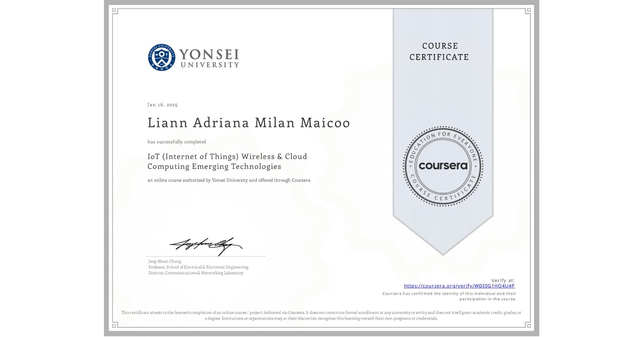Click the instructor's handwritten signature

click(206, 246)
